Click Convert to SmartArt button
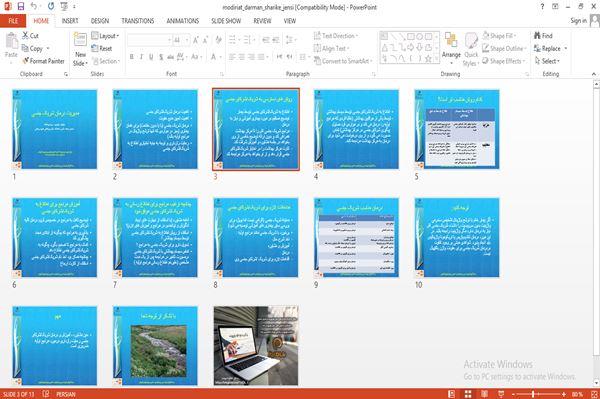This screenshot has width=600, height=399. coord(342,61)
